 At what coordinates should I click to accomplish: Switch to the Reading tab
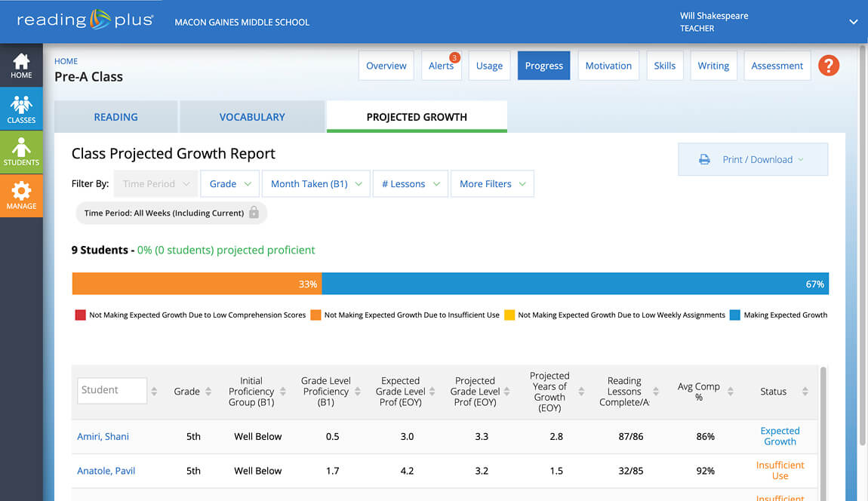coord(115,117)
